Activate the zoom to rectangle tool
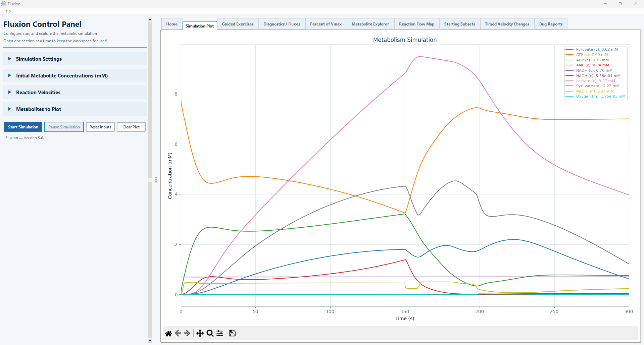The width and height of the screenshot is (644, 345). [x=210, y=333]
